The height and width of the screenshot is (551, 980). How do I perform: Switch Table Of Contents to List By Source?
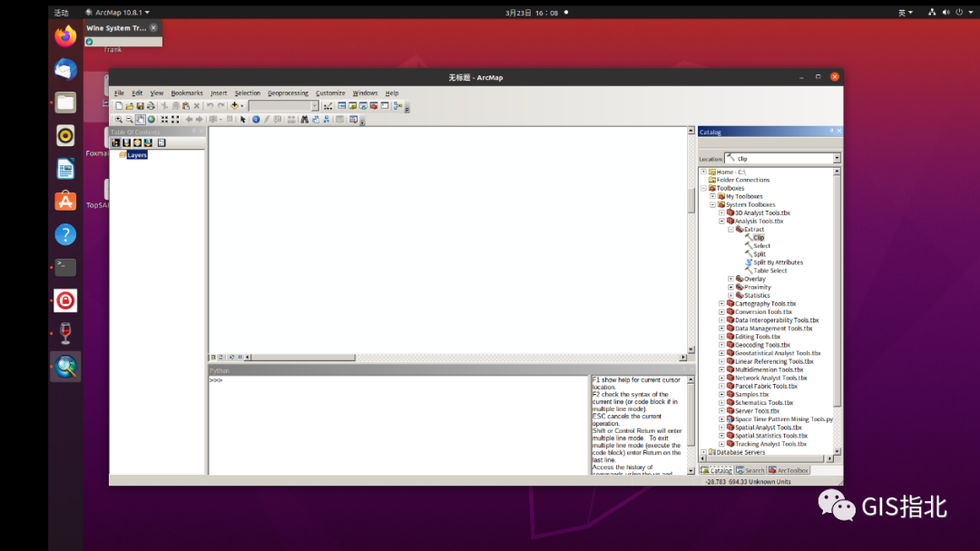126,142
